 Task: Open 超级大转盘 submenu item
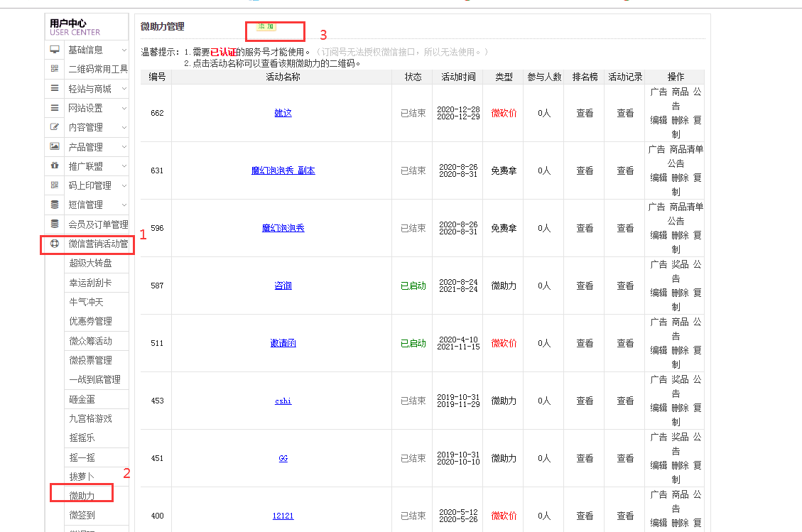coord(90,264)
